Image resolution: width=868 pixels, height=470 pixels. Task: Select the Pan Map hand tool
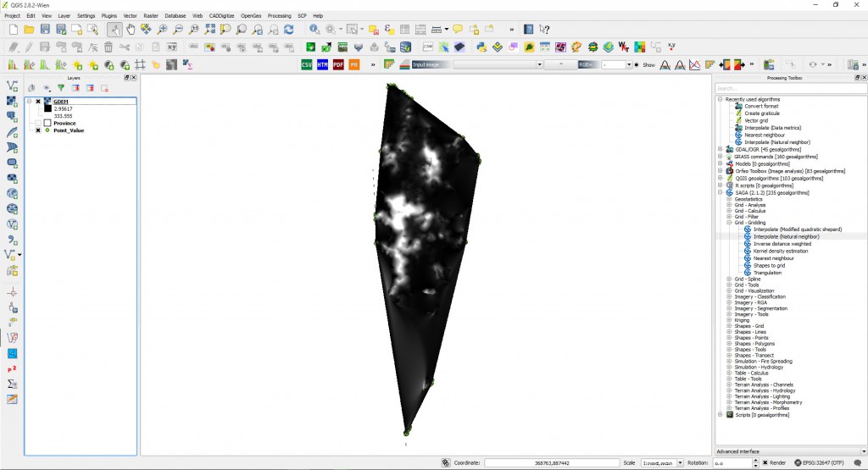click(x=130, y=30)
